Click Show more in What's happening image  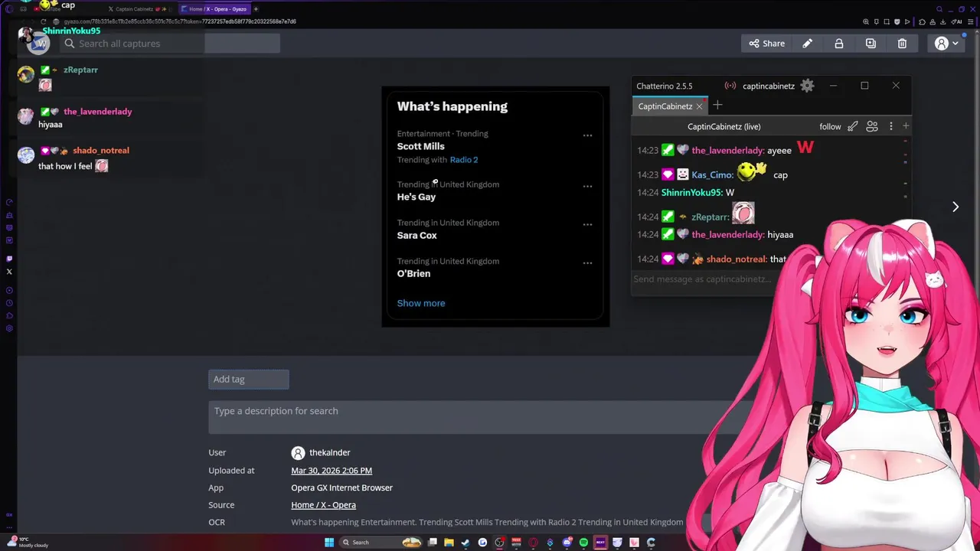[x=421, y=303]
